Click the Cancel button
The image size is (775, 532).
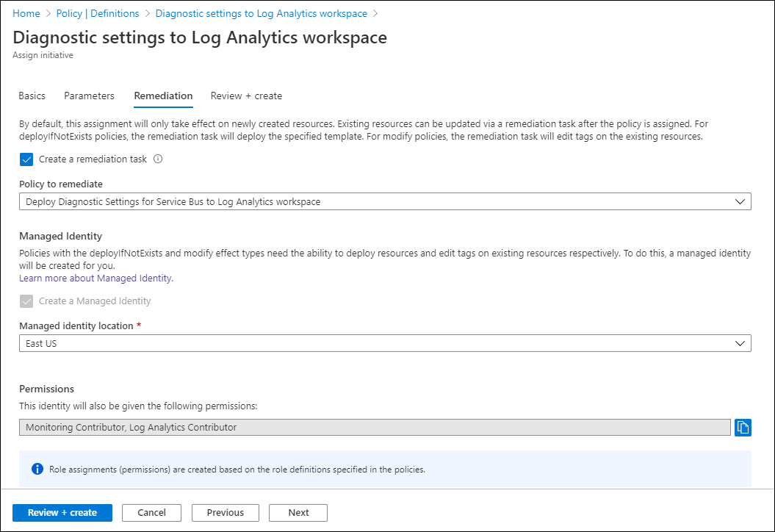pyautogui.click(x=151, y=512)
